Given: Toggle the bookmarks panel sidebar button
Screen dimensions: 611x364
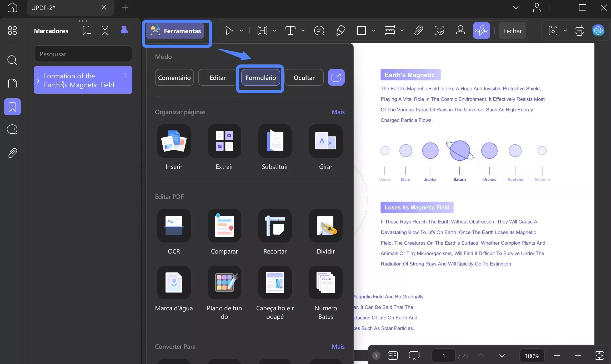Looking at the screenshot, I should (x=12, y=107).
